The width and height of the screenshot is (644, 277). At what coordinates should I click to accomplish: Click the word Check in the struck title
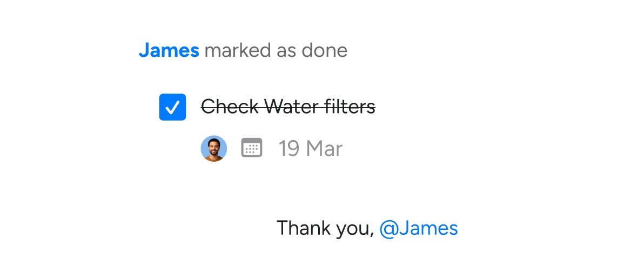(230, 107)
